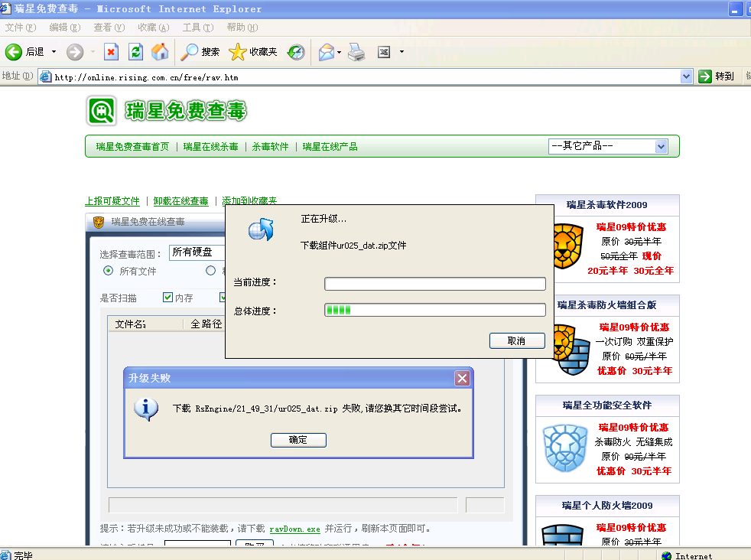Open 杀毒软件 nav link
Screen dimensions: 751x560
(x=270, y=147)
